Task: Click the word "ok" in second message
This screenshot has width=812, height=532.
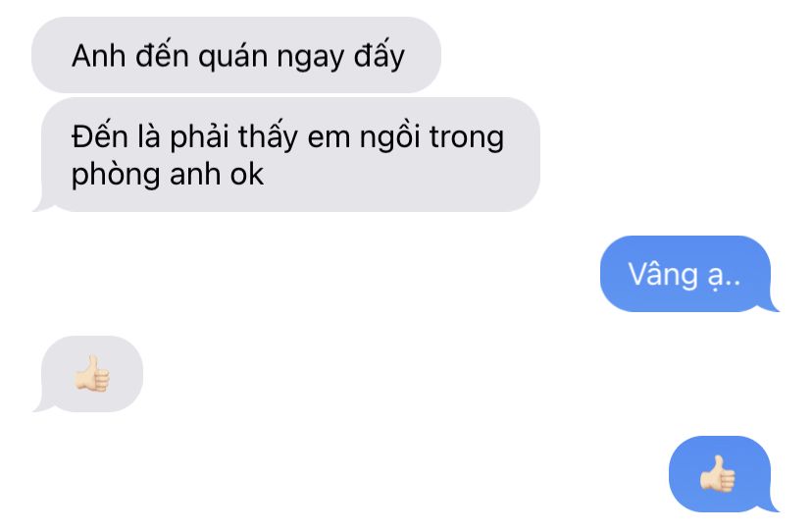Action: (x=247, y=174)
